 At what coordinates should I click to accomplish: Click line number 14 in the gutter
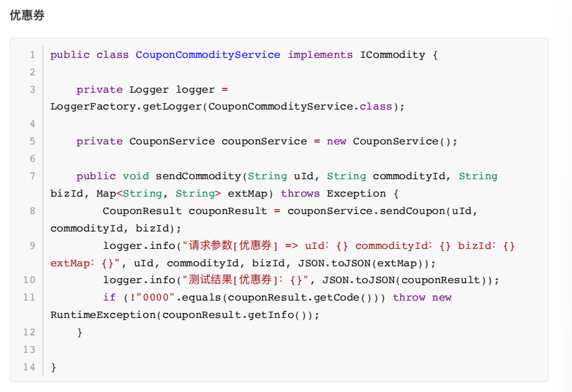(x=29, y=367)
